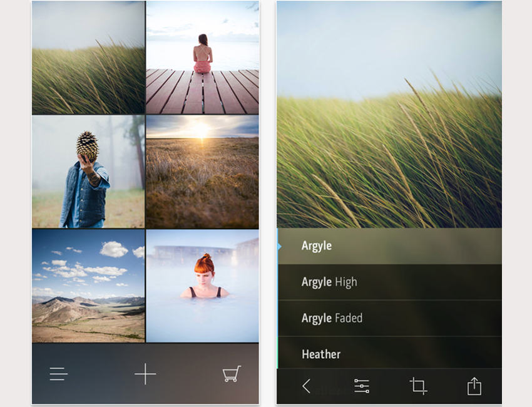Tap the share export icon
This screenshot has width=532, height=407.
point(474,386)
